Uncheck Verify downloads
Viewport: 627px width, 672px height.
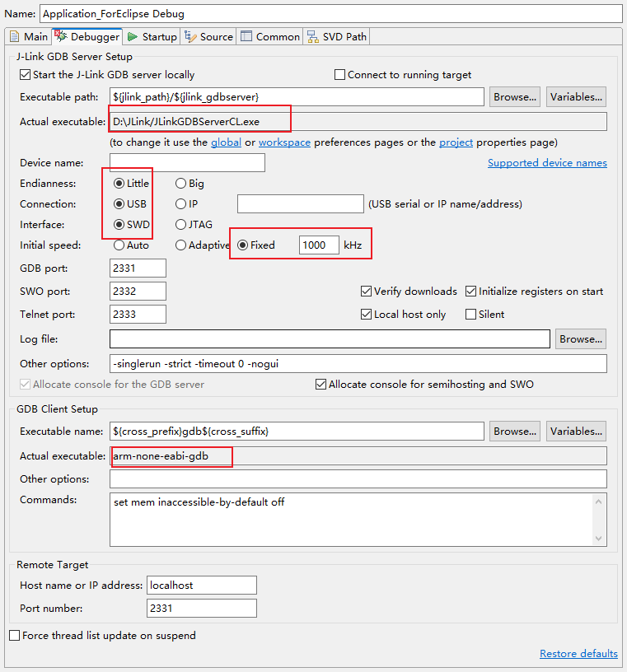coord(366,292)
